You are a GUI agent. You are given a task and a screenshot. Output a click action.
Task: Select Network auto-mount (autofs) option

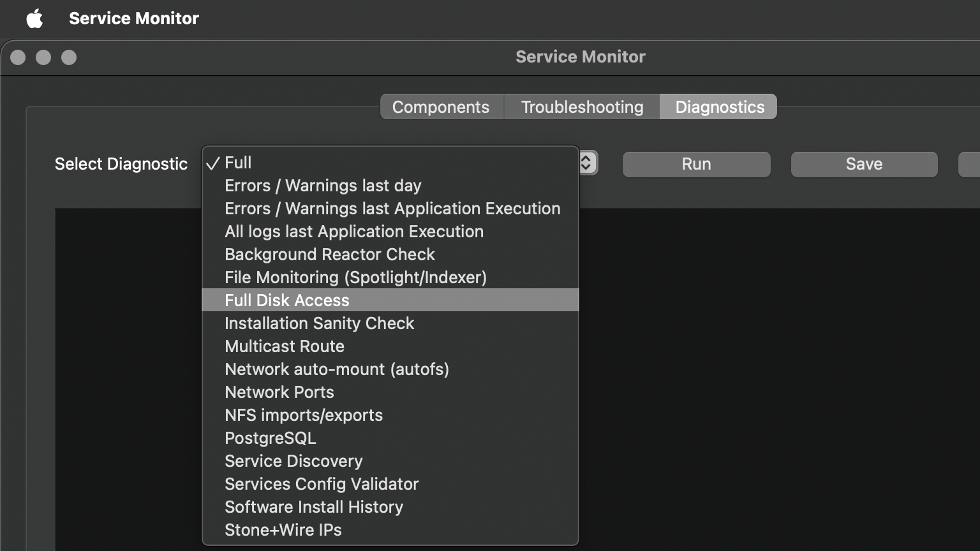coord(337,369)
